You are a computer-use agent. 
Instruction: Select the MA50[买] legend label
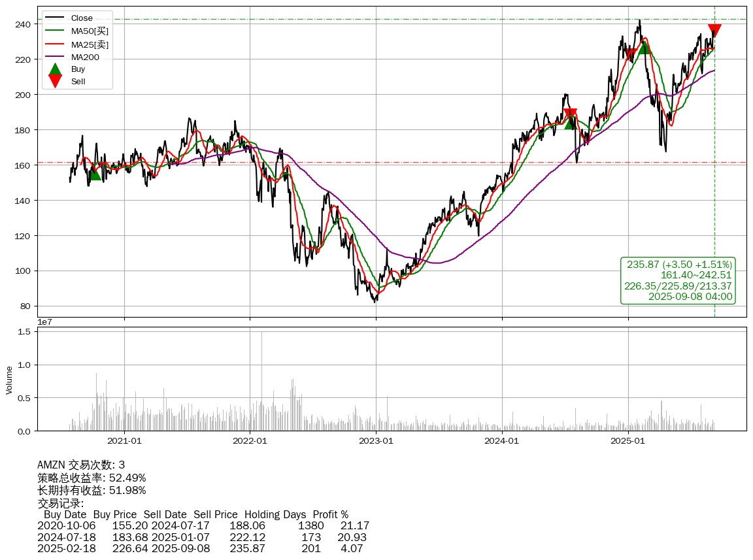point(90,31)
